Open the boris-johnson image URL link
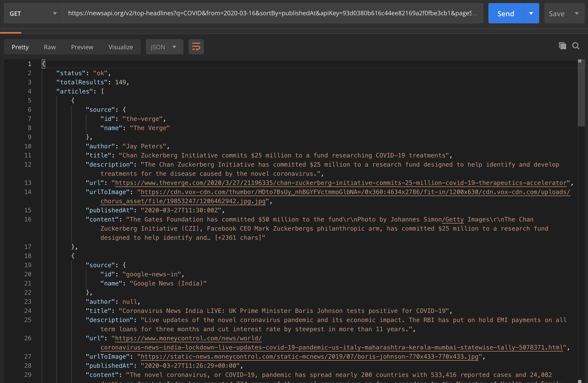 [x=309, y=357]
